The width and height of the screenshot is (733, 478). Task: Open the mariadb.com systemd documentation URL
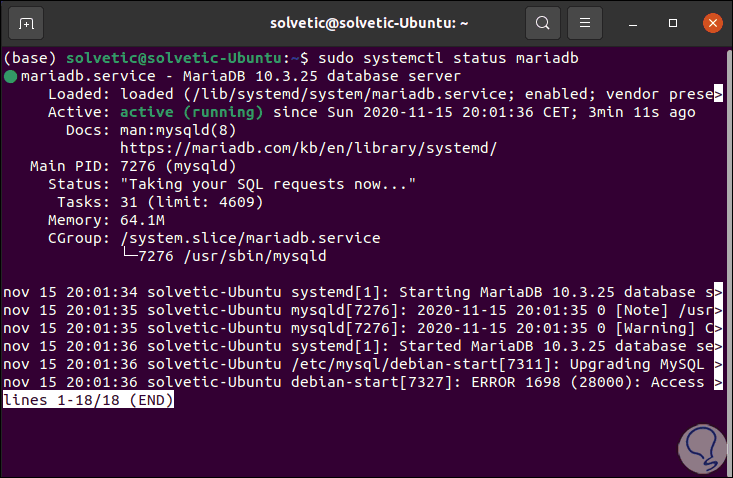tap(308, 148)
